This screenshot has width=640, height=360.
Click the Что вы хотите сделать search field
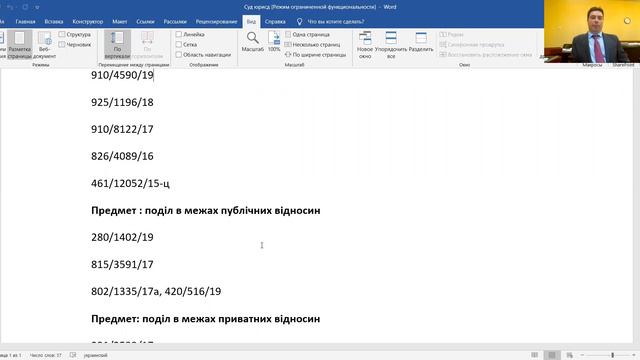click(336, 22)
